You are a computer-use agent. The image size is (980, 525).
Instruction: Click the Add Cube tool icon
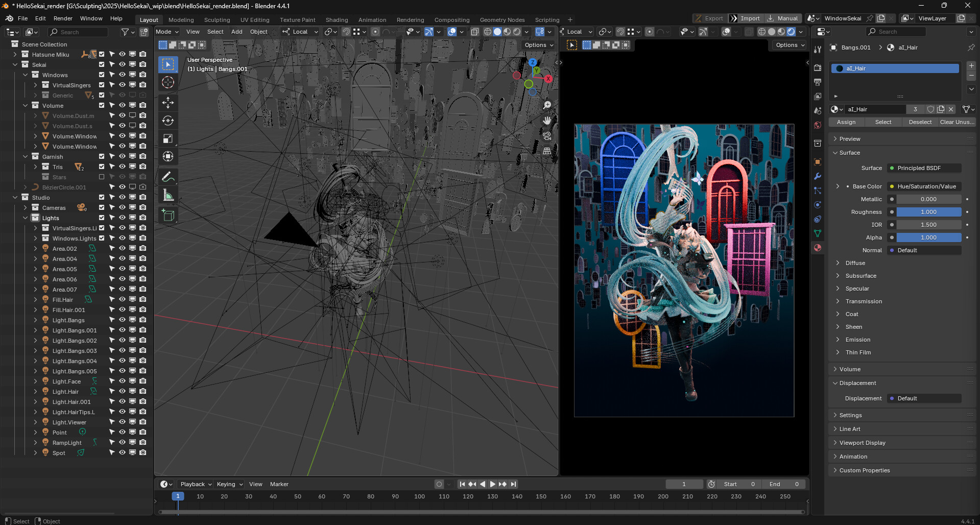[168, 215]
